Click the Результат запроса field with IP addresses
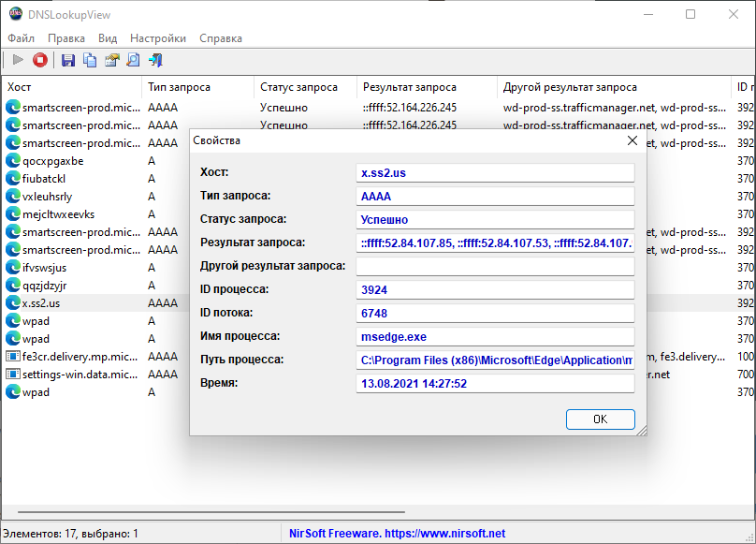This screenshot has height=544, width=756. point(495,243)
